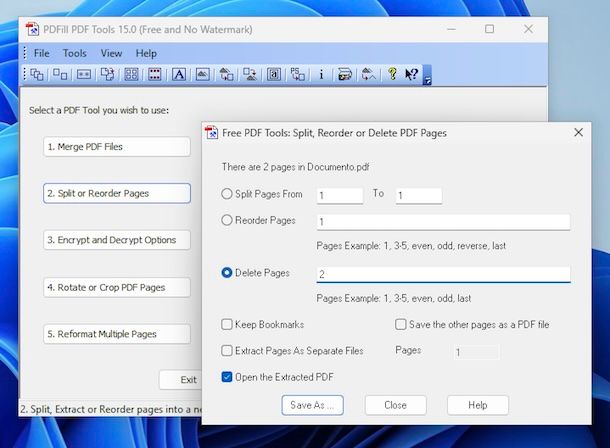The height and width of the screenshot is (448, 610).
Task: Select the Split Pages From radio button
Action: pos(227,194)
